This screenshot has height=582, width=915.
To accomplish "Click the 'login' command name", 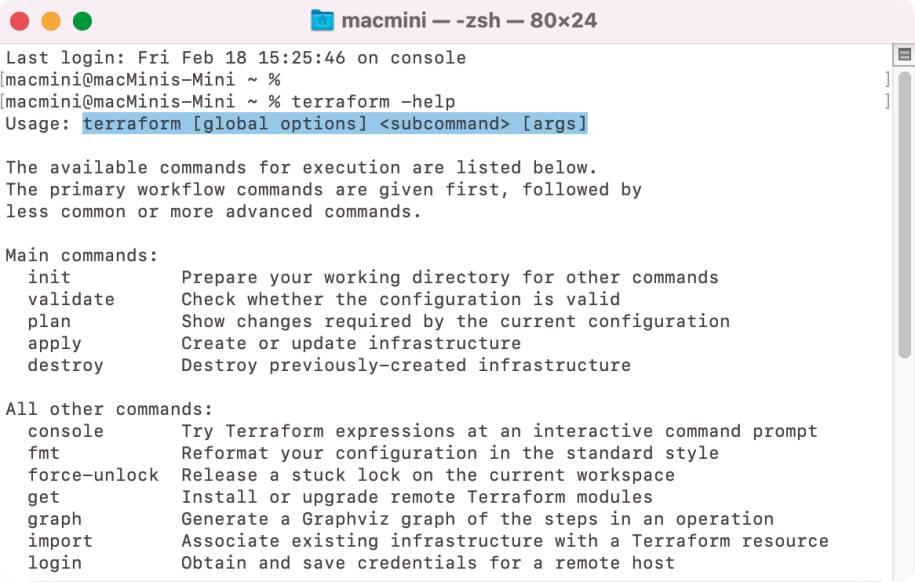I will click(x=55, y=563).
